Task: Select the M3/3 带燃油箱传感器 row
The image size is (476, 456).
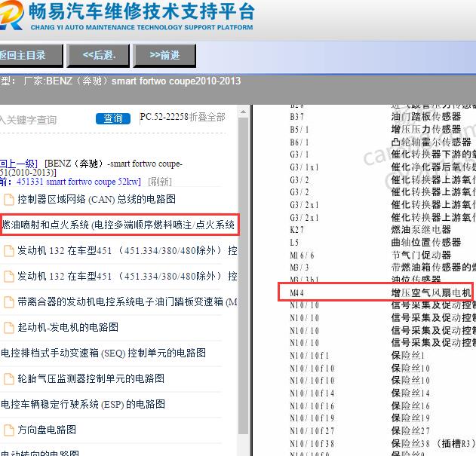Action: pyautogui.click(x=382, y=268)
